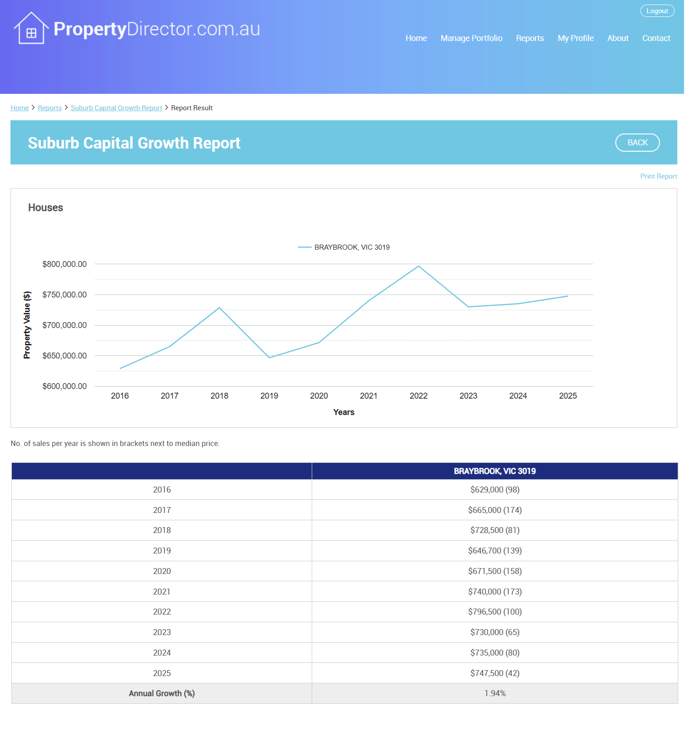Click the 2019 low point on chart line

coord(269,358)
